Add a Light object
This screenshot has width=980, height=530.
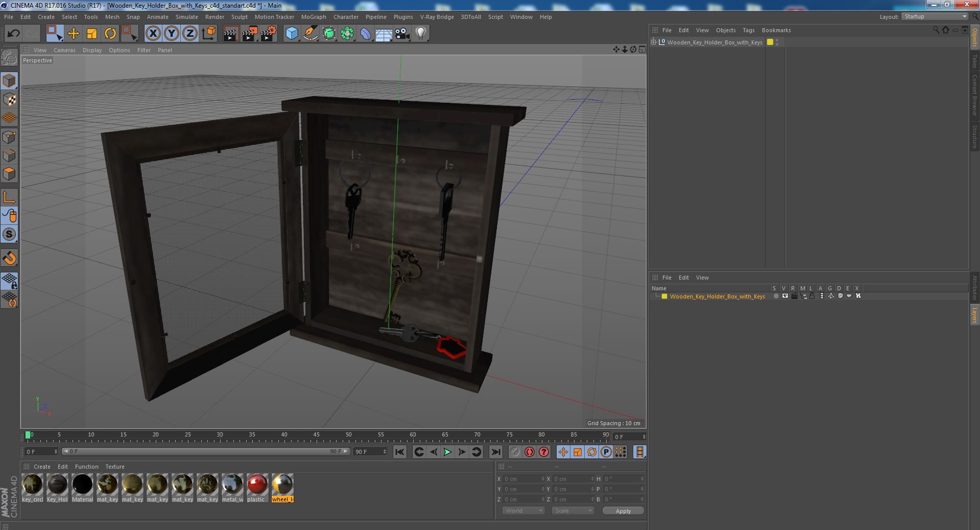click(x=421, y=34)
